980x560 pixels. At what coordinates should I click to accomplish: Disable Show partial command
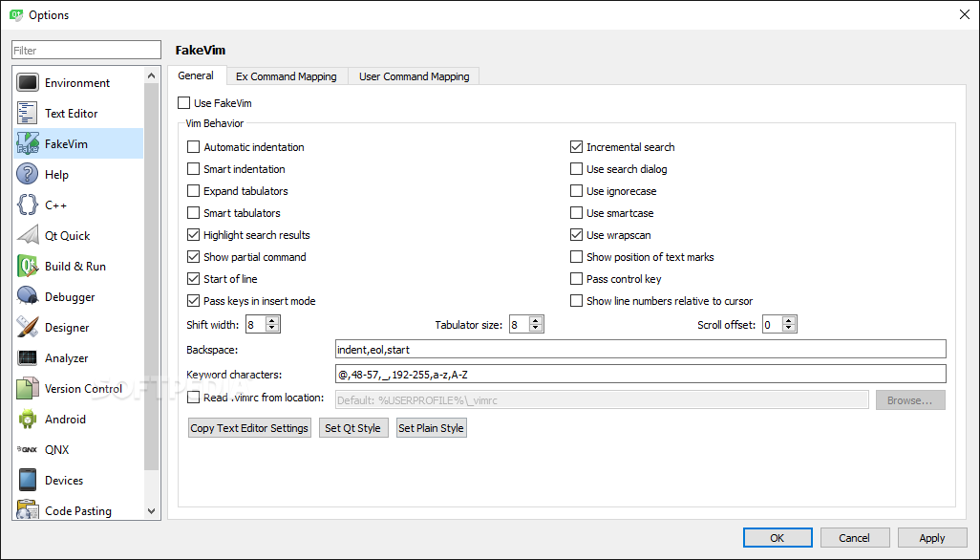193,257
